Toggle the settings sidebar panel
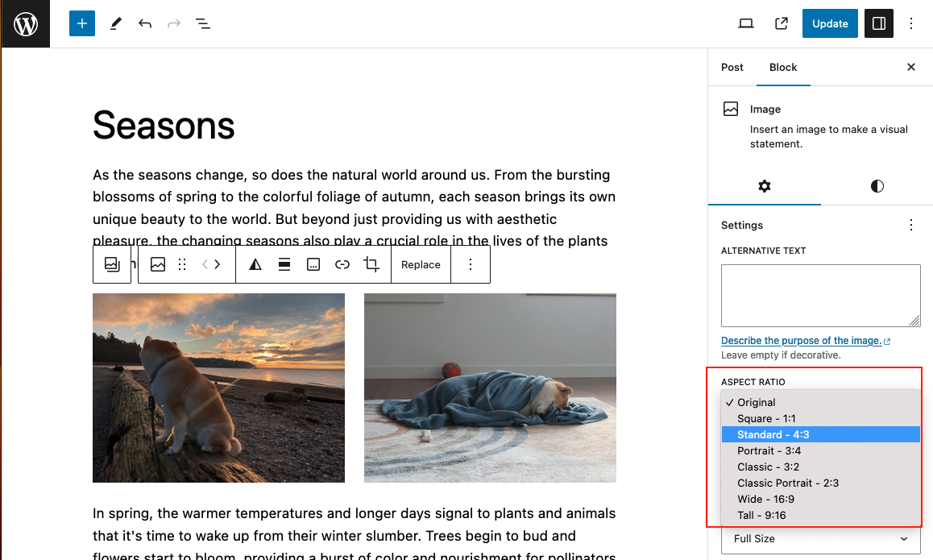This screenshot has width=933, height=560. pos(878,23)
